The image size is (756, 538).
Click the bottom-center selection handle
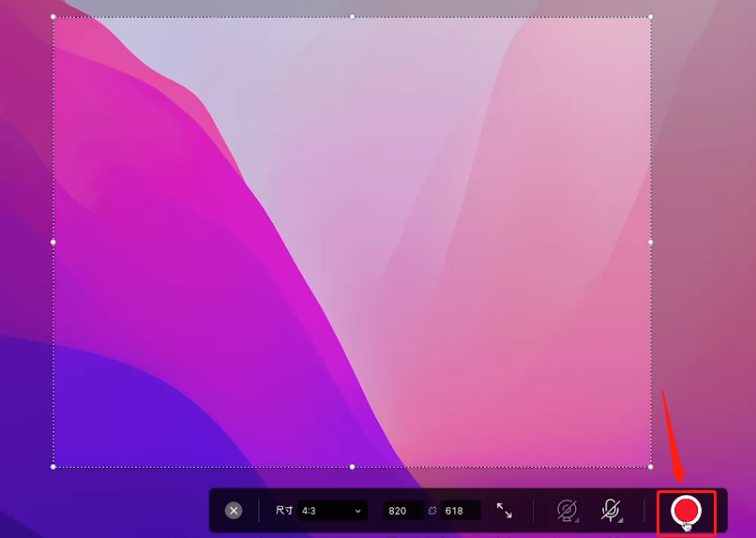[353, 467]
